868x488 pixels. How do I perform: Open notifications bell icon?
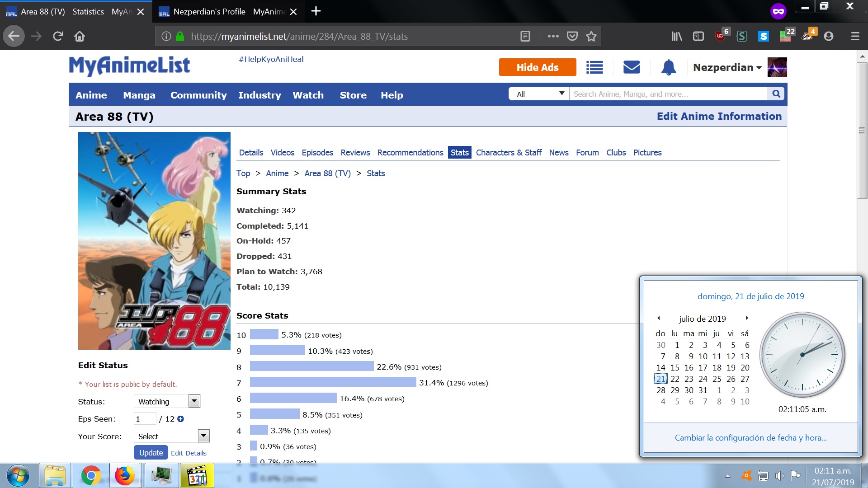[x=669, y=67]
